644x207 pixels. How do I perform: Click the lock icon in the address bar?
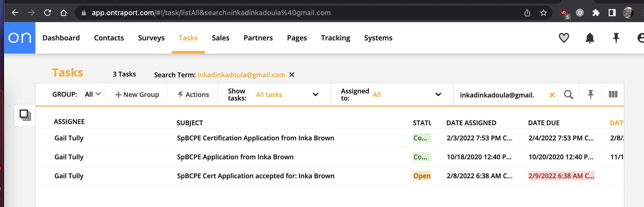pos(84,13)
